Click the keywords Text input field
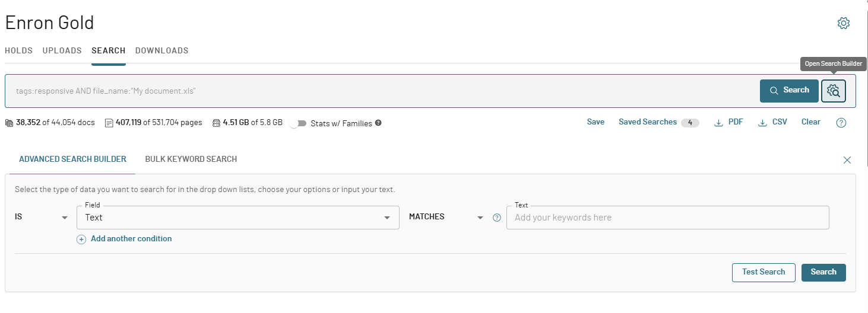Image resolution: width=868 pixels, height=313 pixels. pyautogui.click(x=667, y=218)
